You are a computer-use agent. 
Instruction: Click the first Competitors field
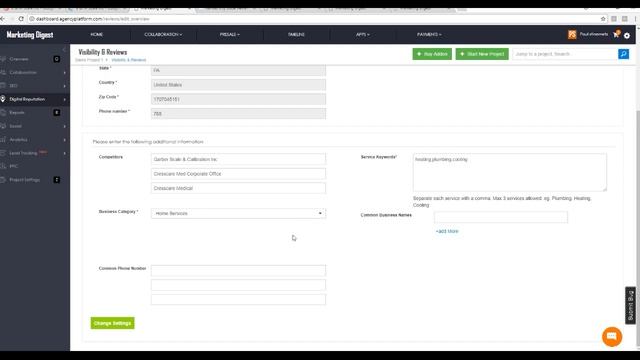pyautogui.click(x=238, y=159)
